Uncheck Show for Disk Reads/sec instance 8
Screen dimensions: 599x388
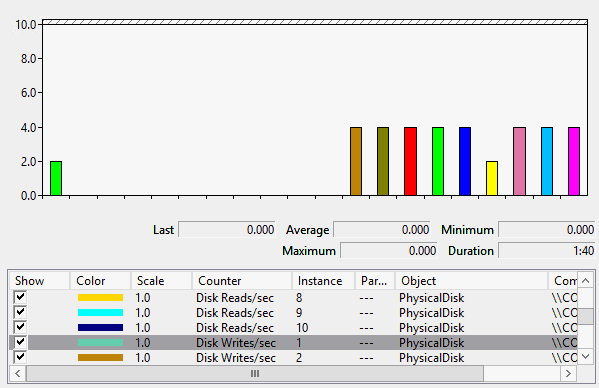click(20, 297)
